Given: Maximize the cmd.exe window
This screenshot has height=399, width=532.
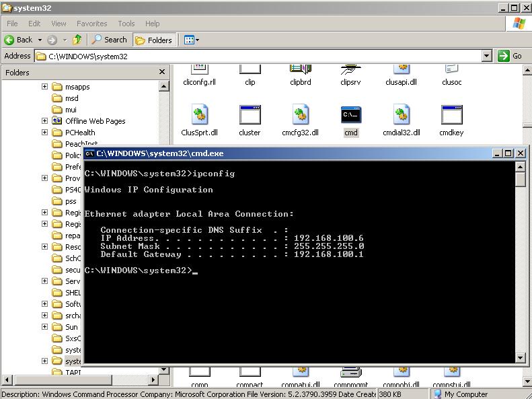Looking at the screenshot, I should tap(508, 153).
